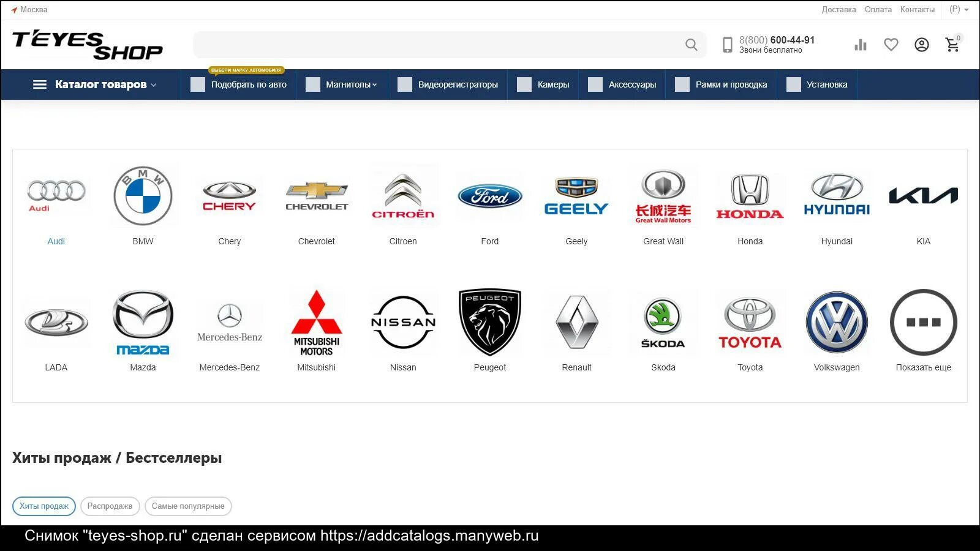
Task: Click the Показать еще label
Action: [924, 367]
